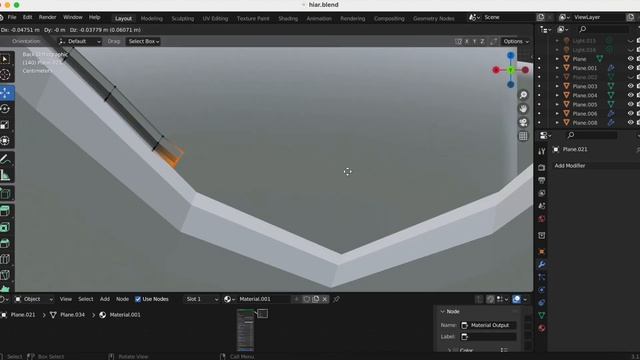Hide Plane.003 with its eye icon
640x360 pixels.
point(631,86)
